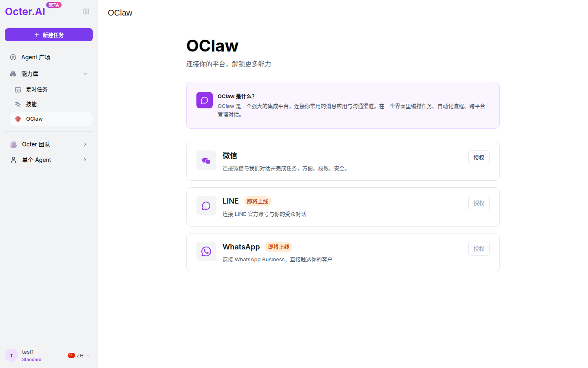Viewport: 588px width, 368px height.
Task: Click the Standard plan label
Action: [32, 359]
